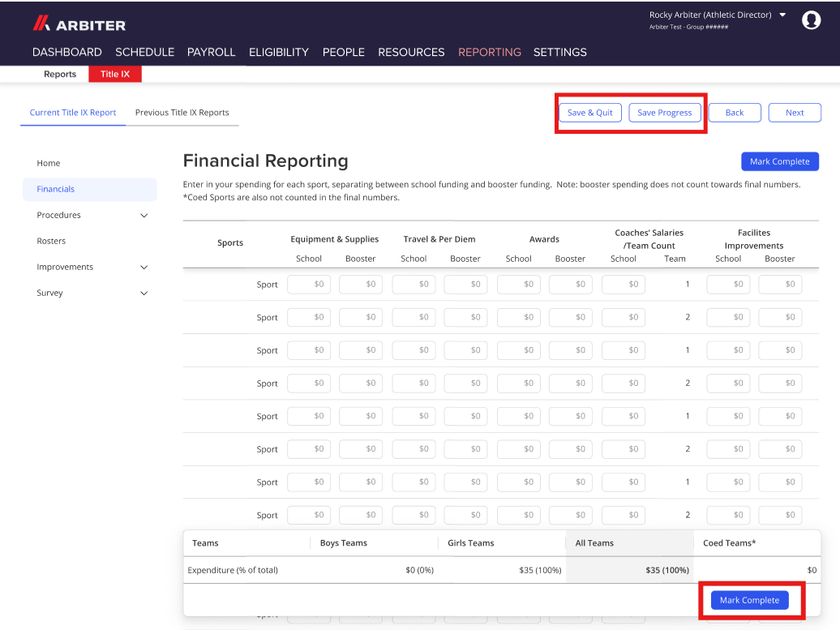Click the Equipment & Supplies column header
Viewport: 840px width, 630px height.
[x=335, y=239]
